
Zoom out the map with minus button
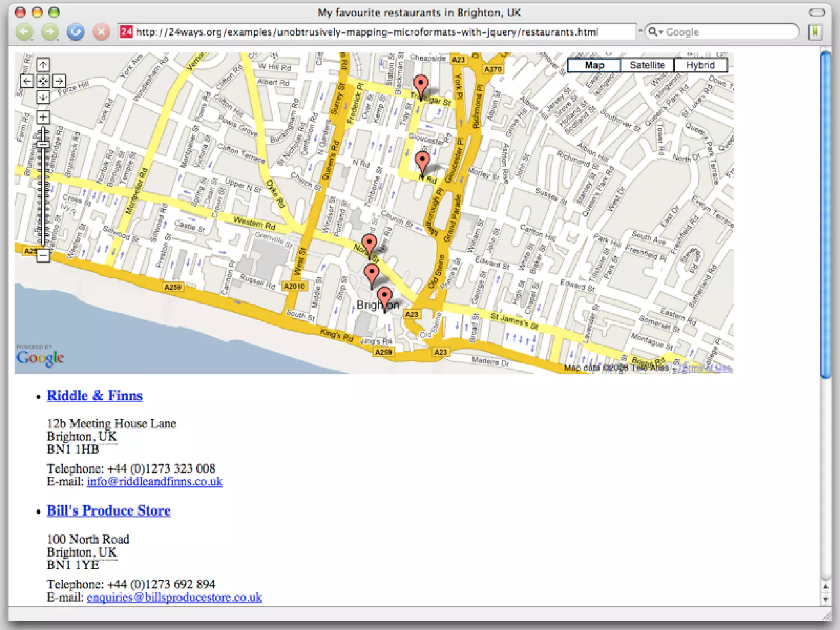[43, 256]
